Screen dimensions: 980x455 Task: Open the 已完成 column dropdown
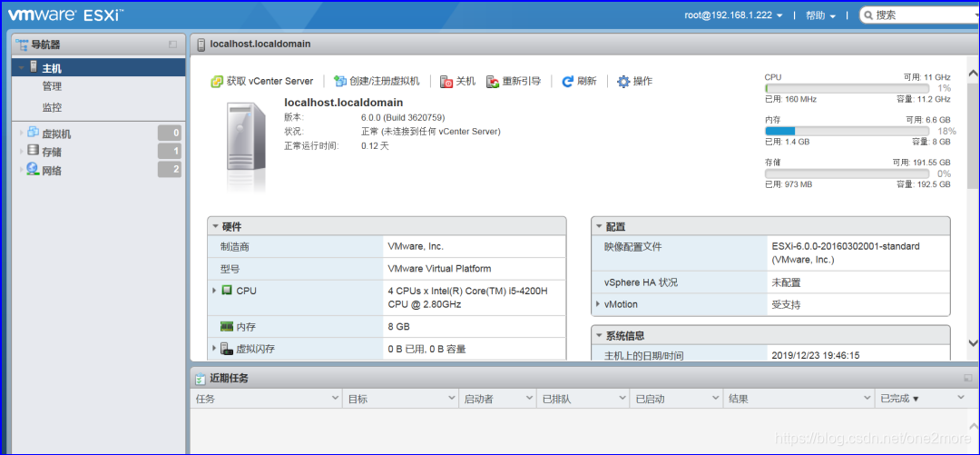pos(961,398)
